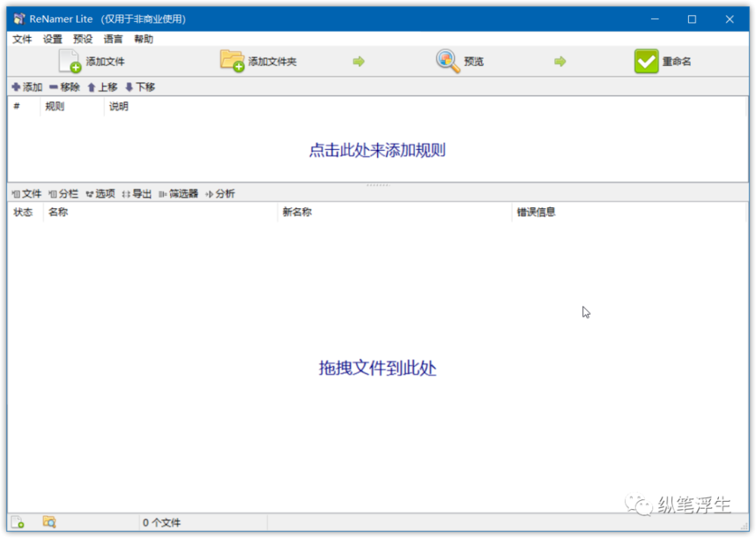Open the 筛选器 filters button
The image size is (756, 538).
click(178, 194)
